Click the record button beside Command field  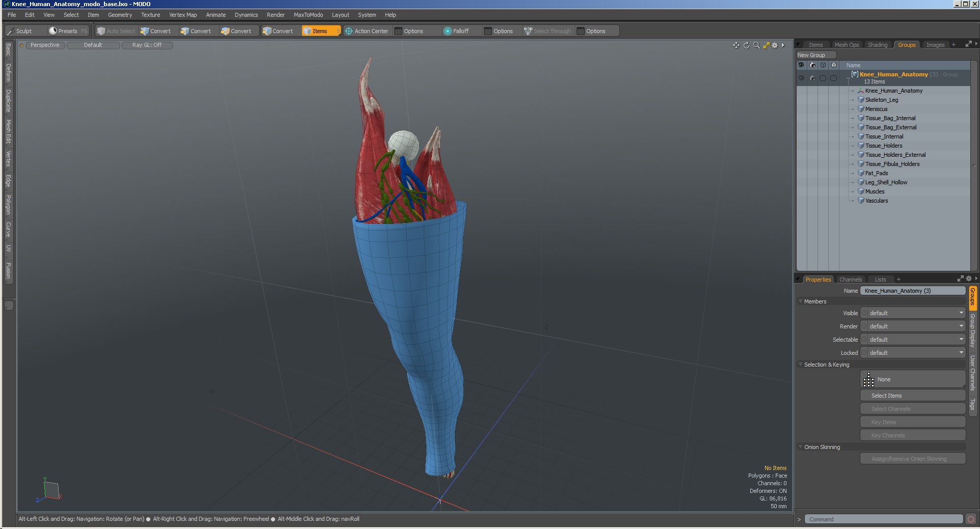click(x=971, y=519)
